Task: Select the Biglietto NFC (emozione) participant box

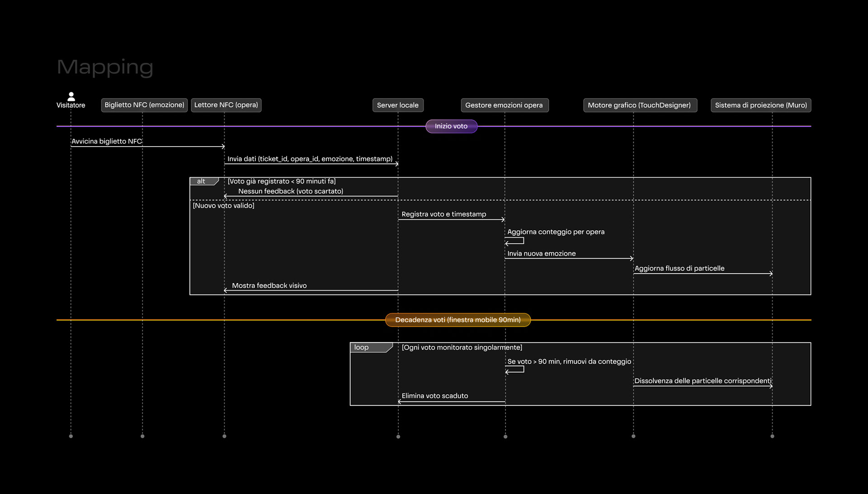Action: (144, 105)
